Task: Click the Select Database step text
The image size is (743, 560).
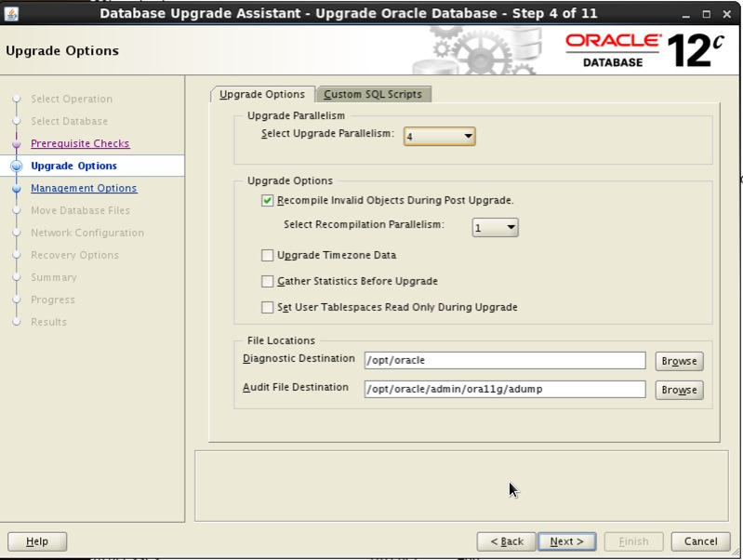Action: pyautogui.click(x=69, y=121)
